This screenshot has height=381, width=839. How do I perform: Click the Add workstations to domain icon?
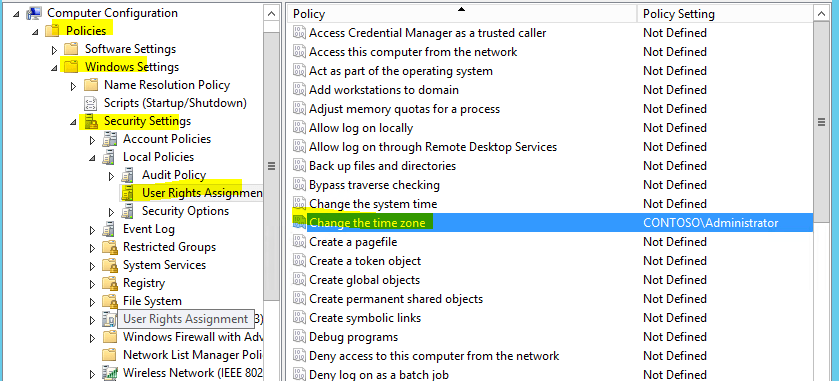click(x=299, y=90)
